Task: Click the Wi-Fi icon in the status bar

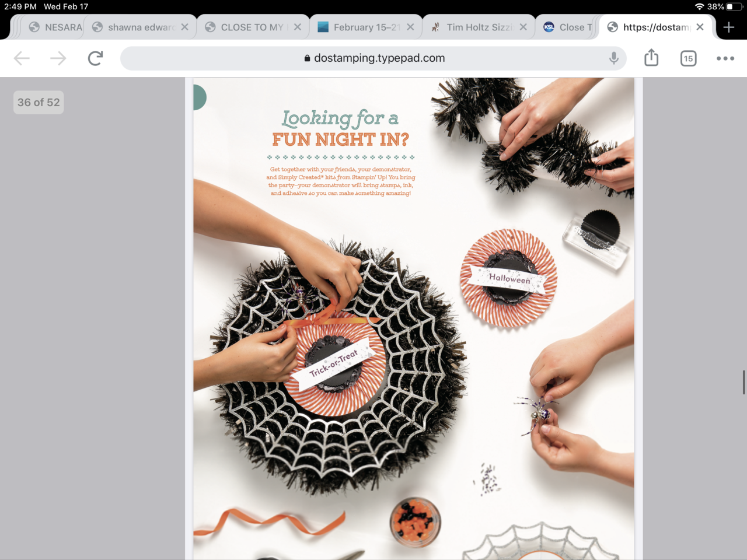Action: point(699,6)
